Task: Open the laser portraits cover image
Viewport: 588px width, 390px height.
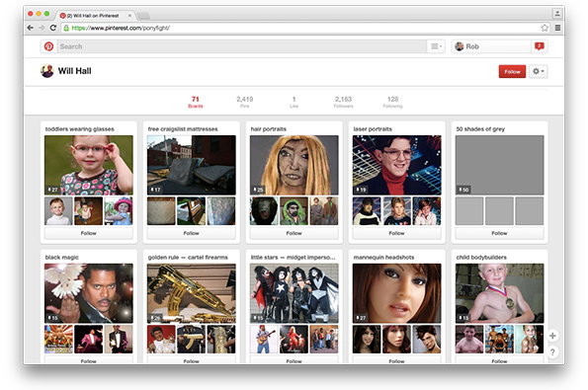Action: pyautogui.click(x=396, y=165)
